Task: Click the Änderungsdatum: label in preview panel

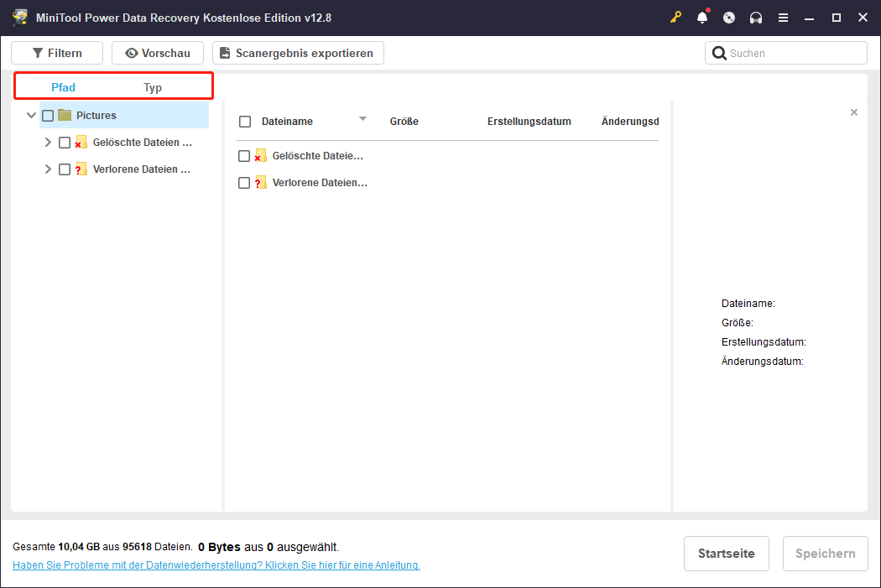Action: [763, 362]
